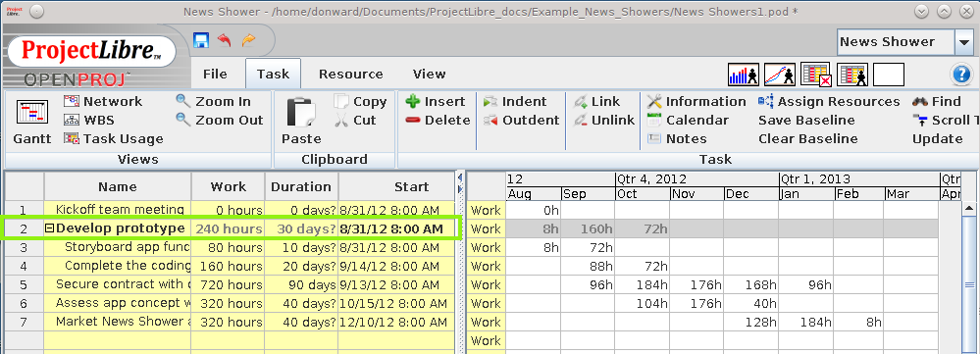Click Clear Baseline
This screenshot has width=980, height=354.
point(808,138)
